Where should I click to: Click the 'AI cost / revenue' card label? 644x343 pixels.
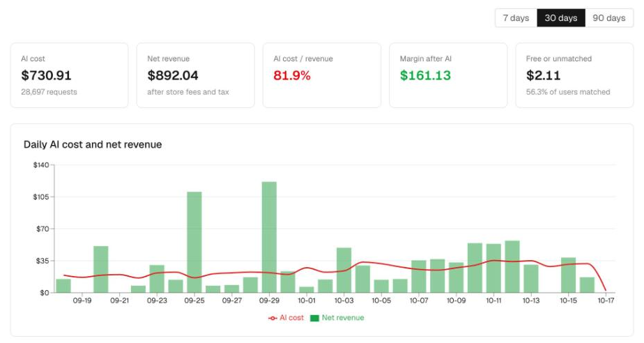point(303,59)
